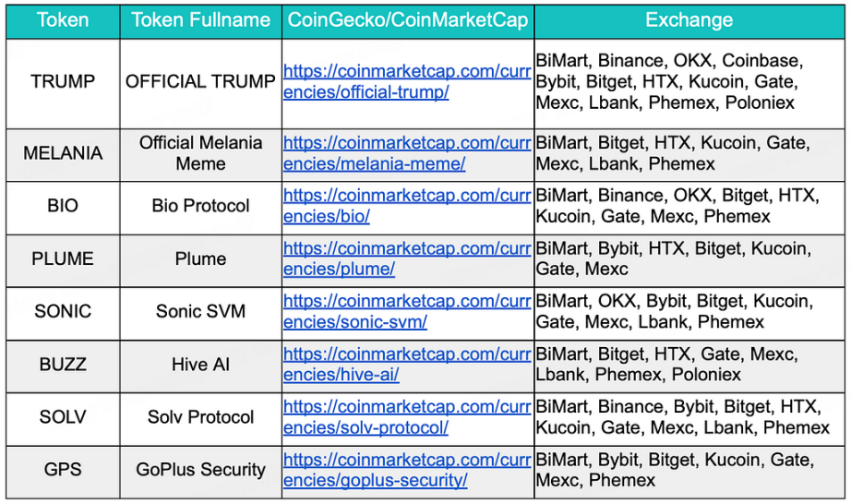
Task: Select the SOLV exchange list cell
Action: point(689,418)
